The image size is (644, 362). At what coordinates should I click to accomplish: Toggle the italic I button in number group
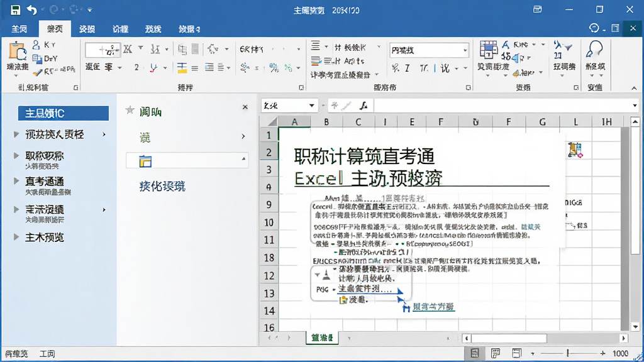point(407,68)
